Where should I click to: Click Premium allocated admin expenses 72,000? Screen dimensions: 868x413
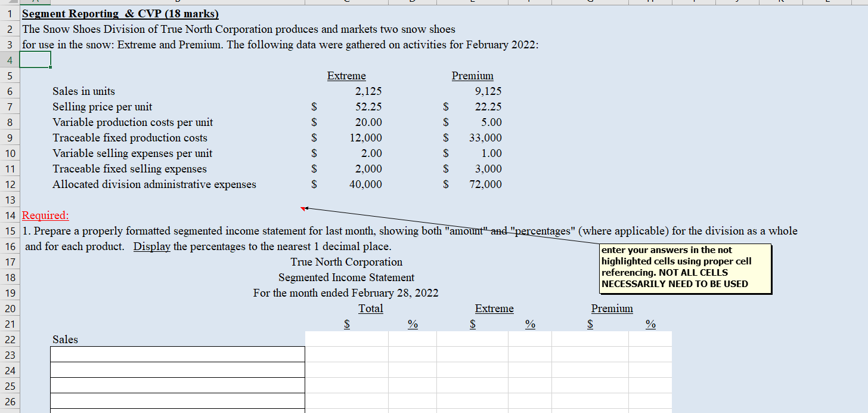(486, 184)
